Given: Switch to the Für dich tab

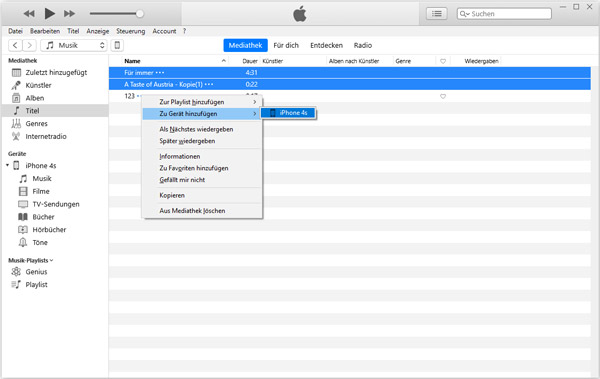Looking at the screenshot, I should [286, 45].
